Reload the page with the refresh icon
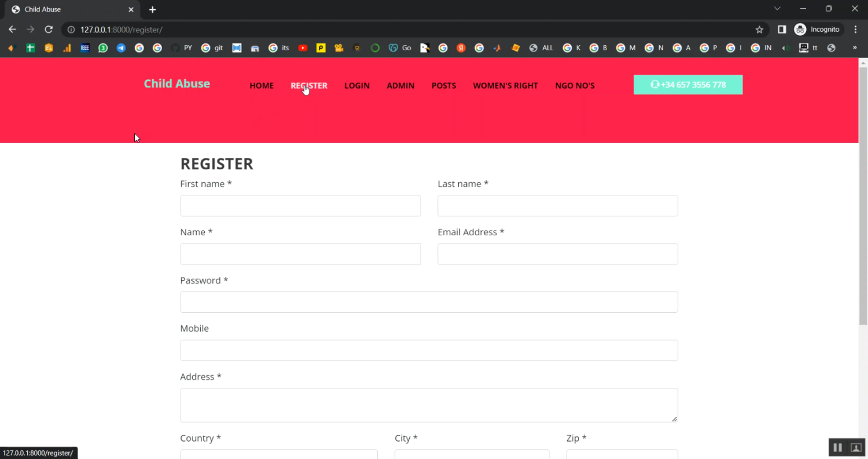The height and width of the screenshot is (459, 868). pyautogui.click(x=49, y=29)
